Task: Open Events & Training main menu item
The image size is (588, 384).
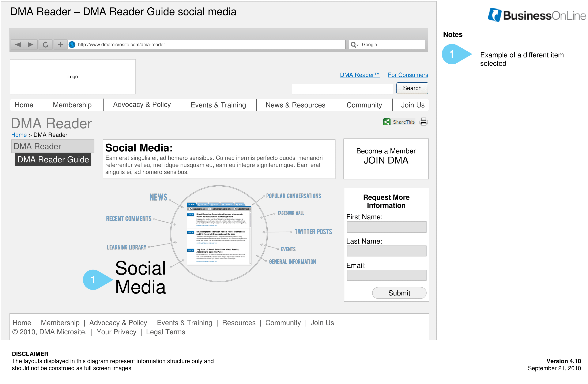Action: (x=218, y=105)
